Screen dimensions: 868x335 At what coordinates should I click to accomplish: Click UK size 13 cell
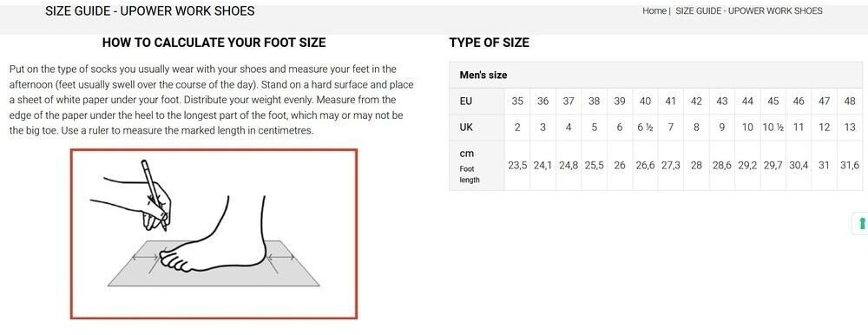click(850, 128)
